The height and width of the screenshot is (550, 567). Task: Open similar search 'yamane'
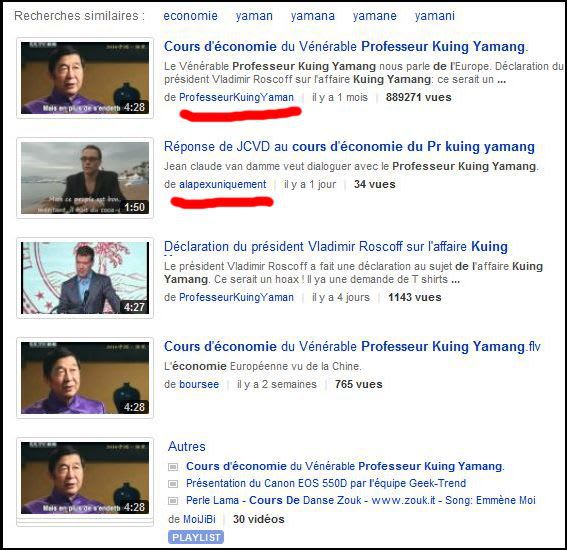[374, 16]
